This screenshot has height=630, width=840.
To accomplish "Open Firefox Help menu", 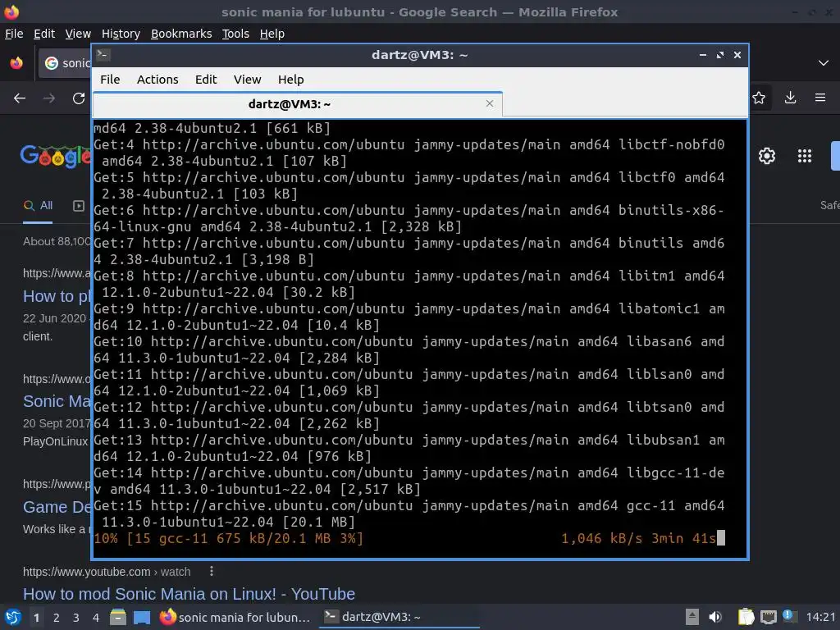I will tap(272, 34).
